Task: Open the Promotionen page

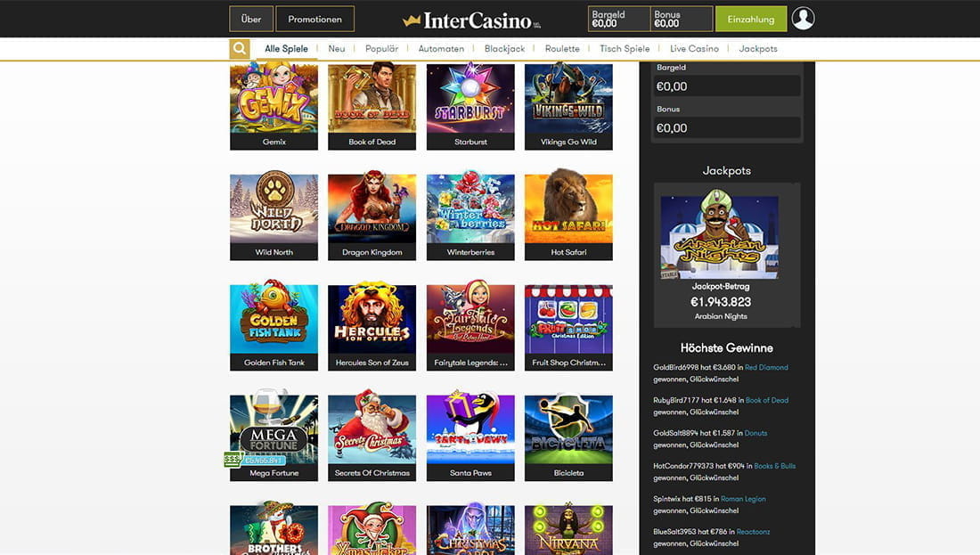Action: pos(315,19)
